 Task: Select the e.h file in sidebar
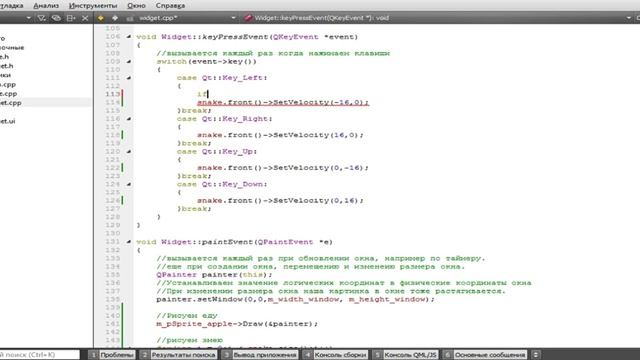click(4, 57)
